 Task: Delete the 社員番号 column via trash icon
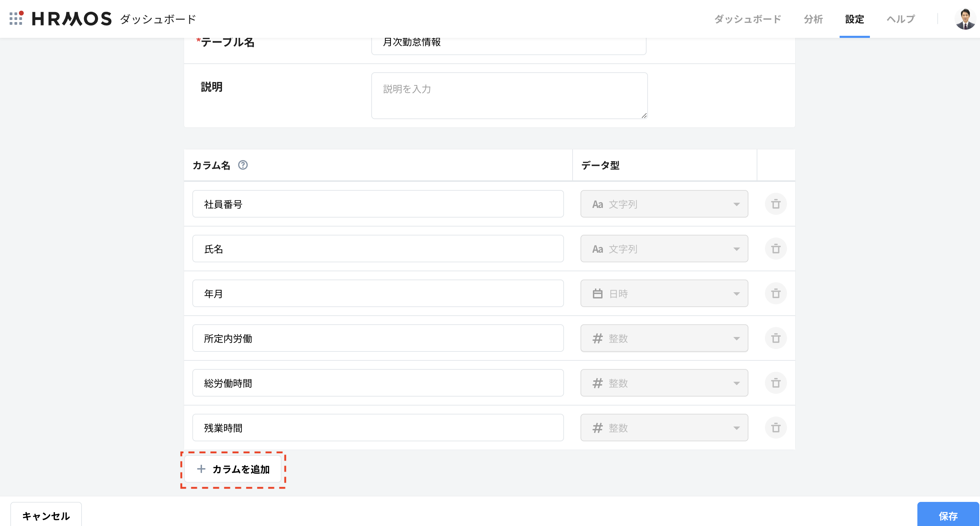click(x=775, y=204)
